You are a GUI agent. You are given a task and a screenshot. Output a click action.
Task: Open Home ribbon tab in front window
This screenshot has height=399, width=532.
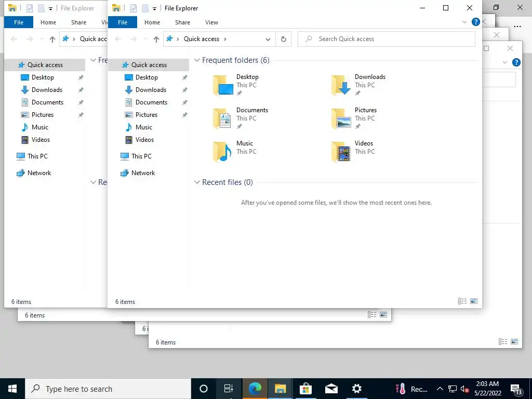pyautogui.click(x=152, y=22)
